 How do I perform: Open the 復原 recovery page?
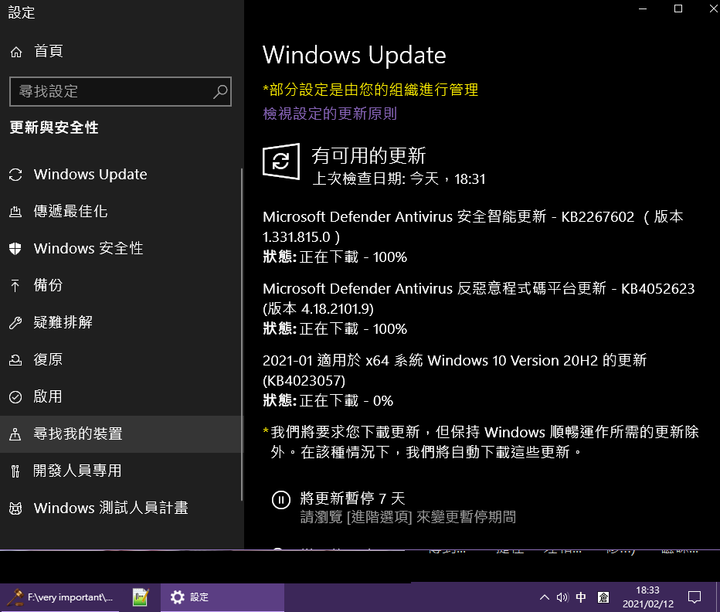(48, 359)
